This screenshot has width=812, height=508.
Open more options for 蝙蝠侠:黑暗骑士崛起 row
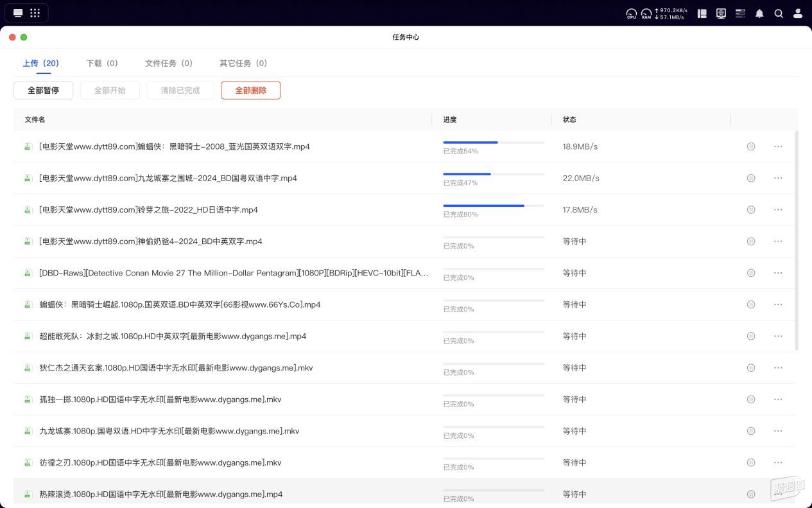click(778, 304)
